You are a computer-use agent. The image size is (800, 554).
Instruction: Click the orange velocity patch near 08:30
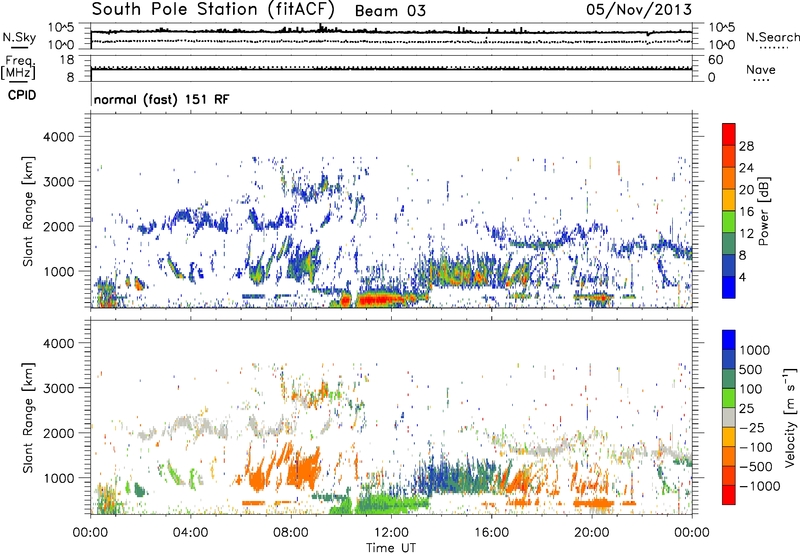304,468
